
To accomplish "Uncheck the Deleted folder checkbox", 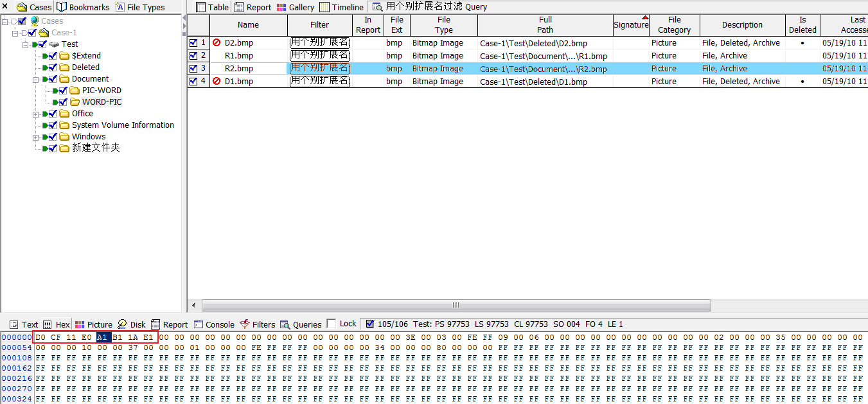I will pyautogui.click(x=53, y=67).
